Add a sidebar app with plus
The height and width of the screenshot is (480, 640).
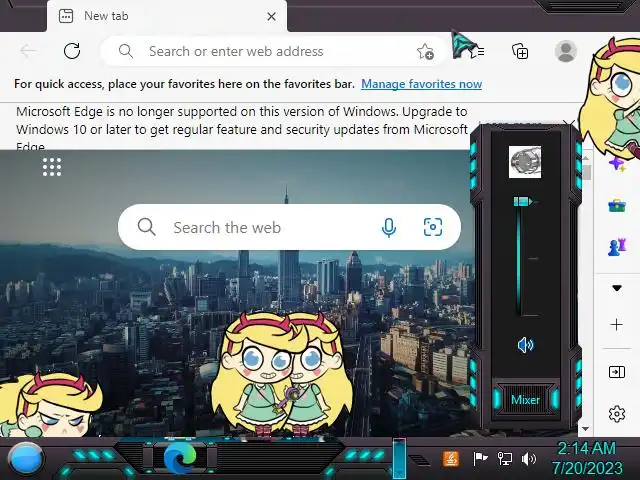616,324
